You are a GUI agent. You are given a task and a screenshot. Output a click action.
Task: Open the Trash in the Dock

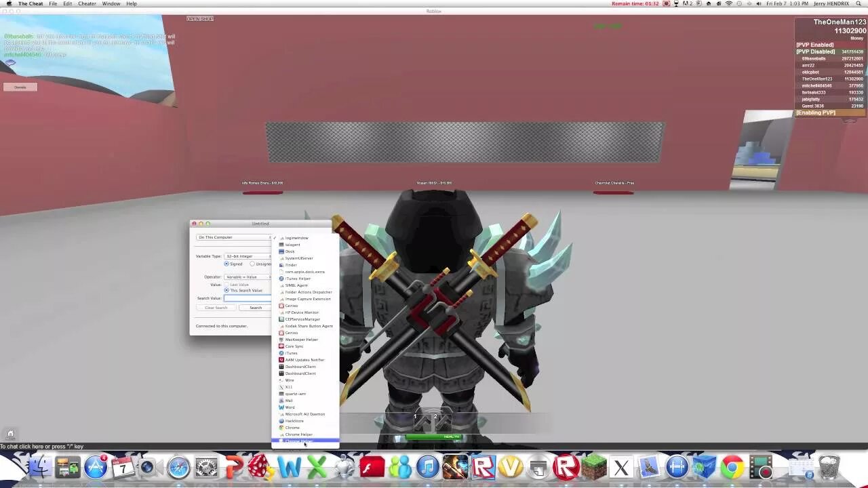[x=829, y=468]
